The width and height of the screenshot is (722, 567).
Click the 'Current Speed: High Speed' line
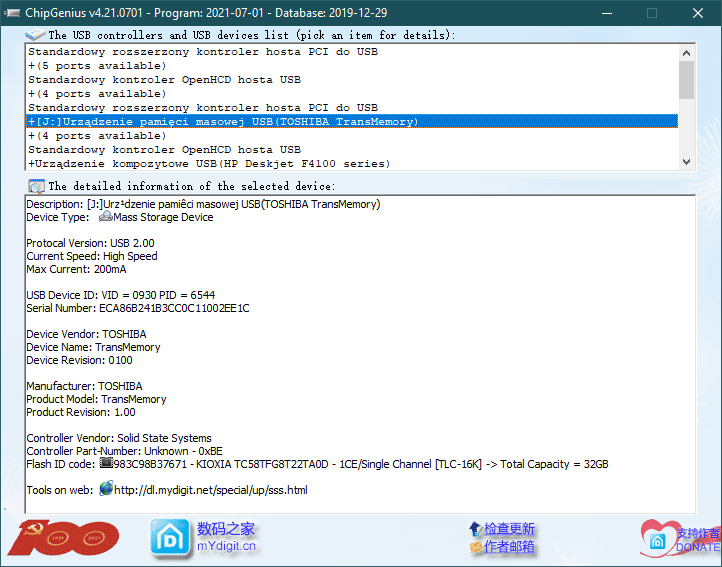click(92, 256)
